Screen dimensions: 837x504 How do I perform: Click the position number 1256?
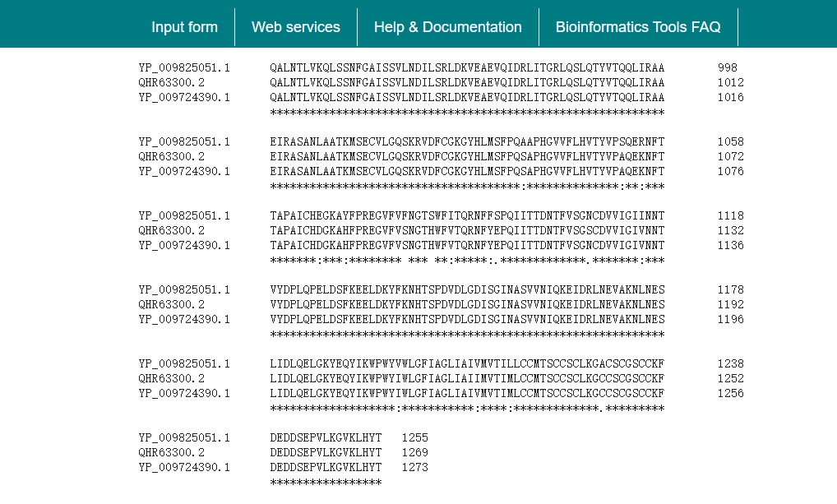[730, 393]
